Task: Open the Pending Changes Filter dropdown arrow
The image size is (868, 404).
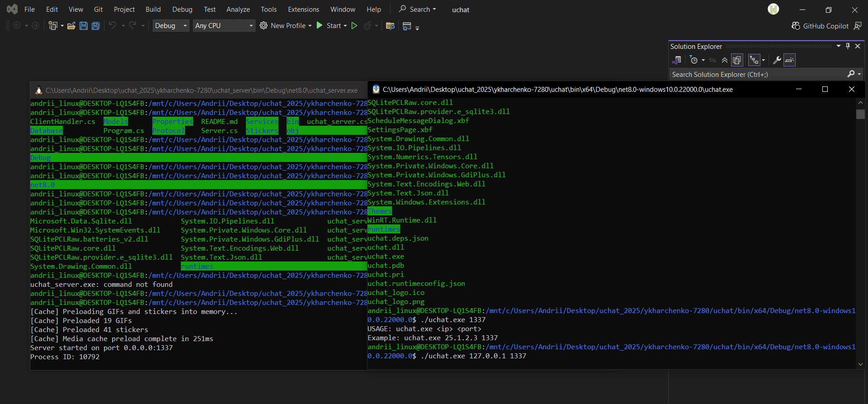Action: tap(703, 60)
